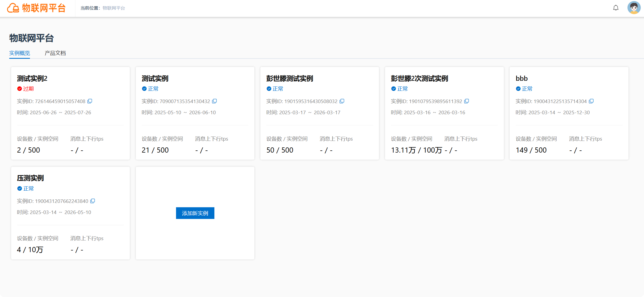
Task: Copy instance ID of bbb
Action: click(591, 101)
